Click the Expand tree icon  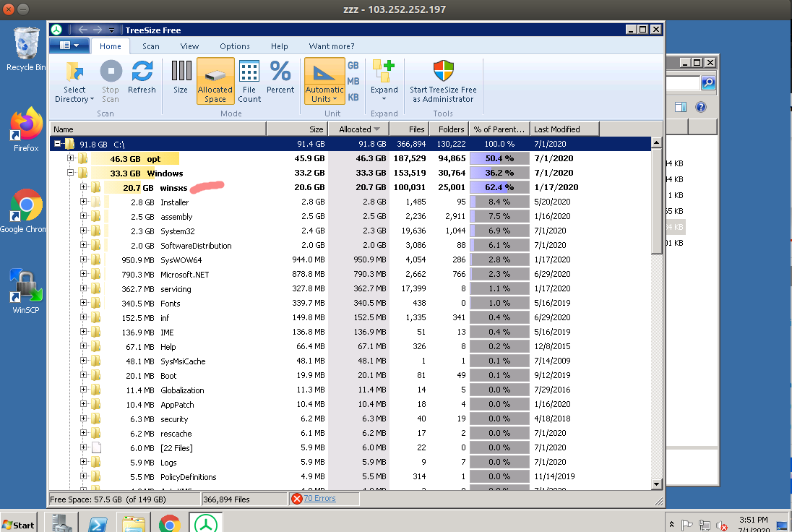(384, 72)
